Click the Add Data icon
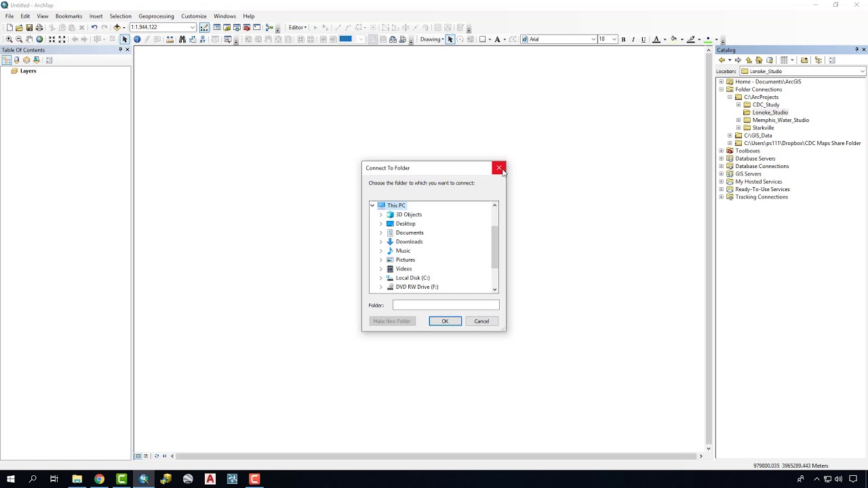 117,27
